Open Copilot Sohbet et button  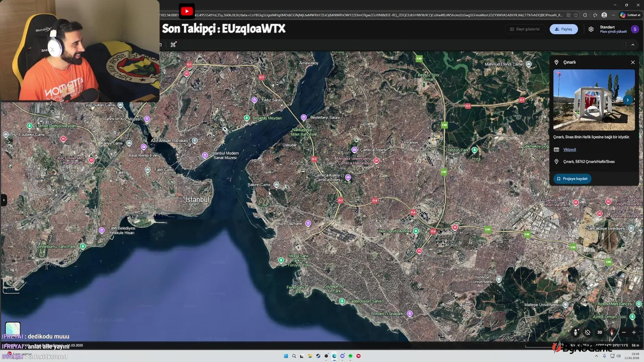point(630,15)
